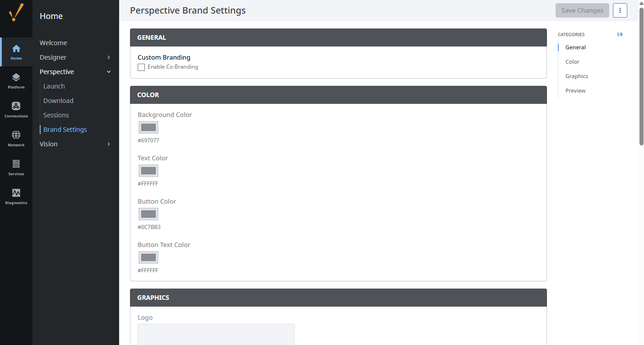
Task: Enable the Co-Branding checkbox
Action: [x=141, y=67]
